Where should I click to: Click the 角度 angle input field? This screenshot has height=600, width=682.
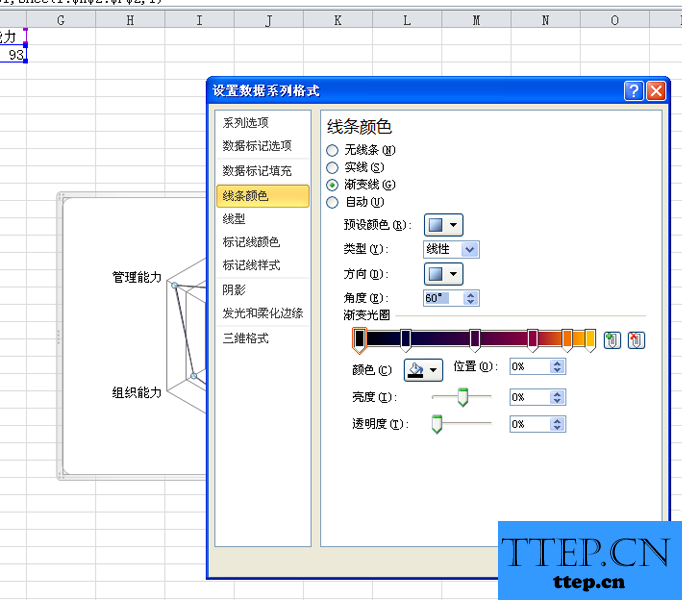444,298
